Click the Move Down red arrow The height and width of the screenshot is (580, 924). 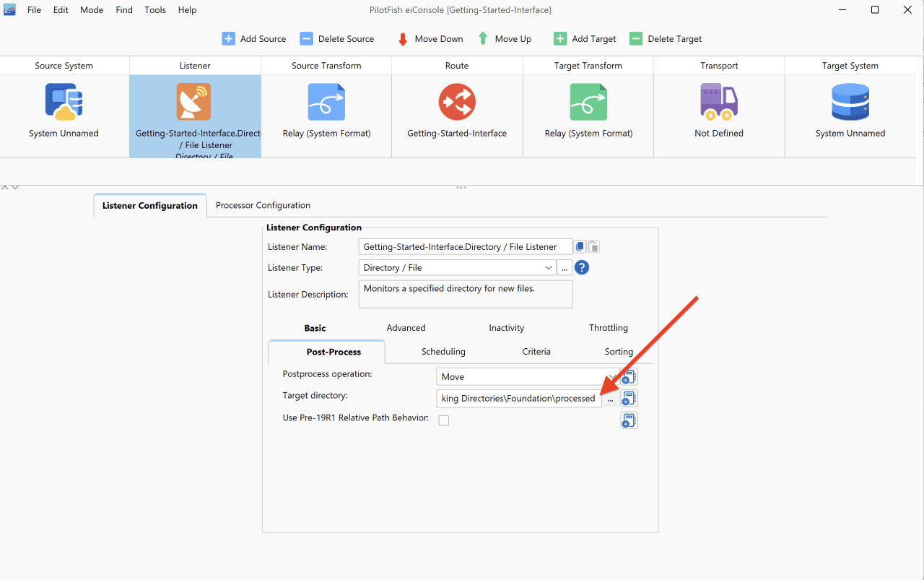[403, 39]
